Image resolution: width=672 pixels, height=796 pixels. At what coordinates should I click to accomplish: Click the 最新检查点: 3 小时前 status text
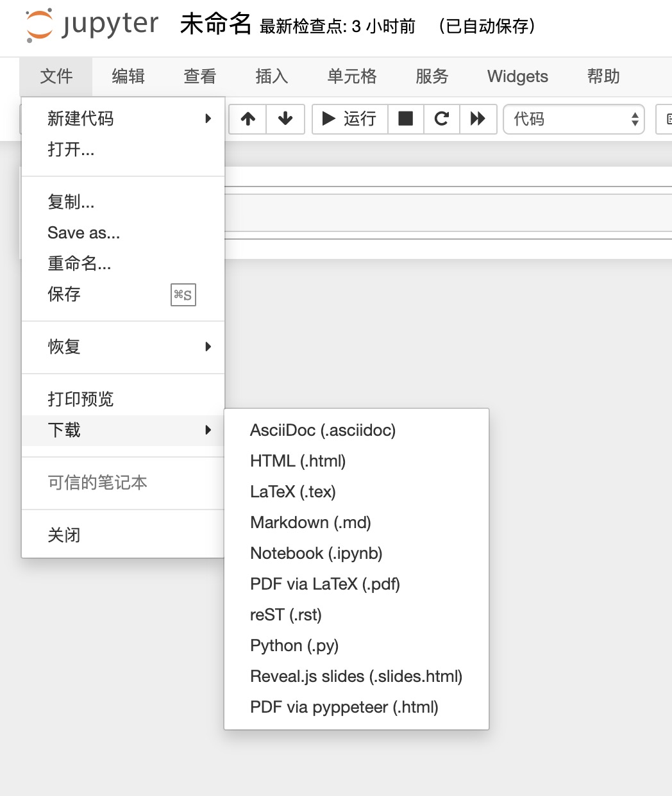coord(338,26)
